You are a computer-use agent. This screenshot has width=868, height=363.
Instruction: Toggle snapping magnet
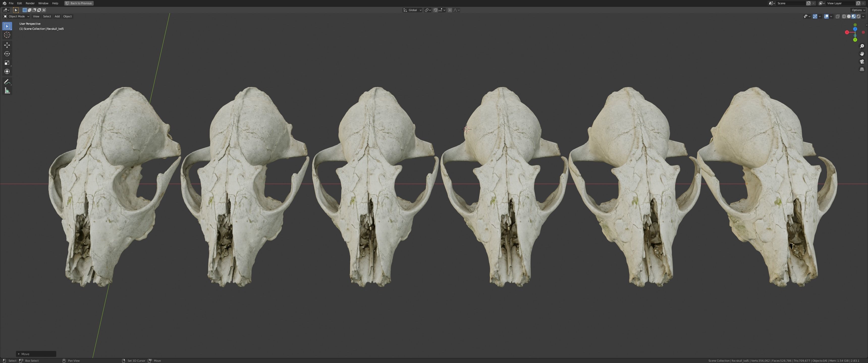click(x=435, y=10)
